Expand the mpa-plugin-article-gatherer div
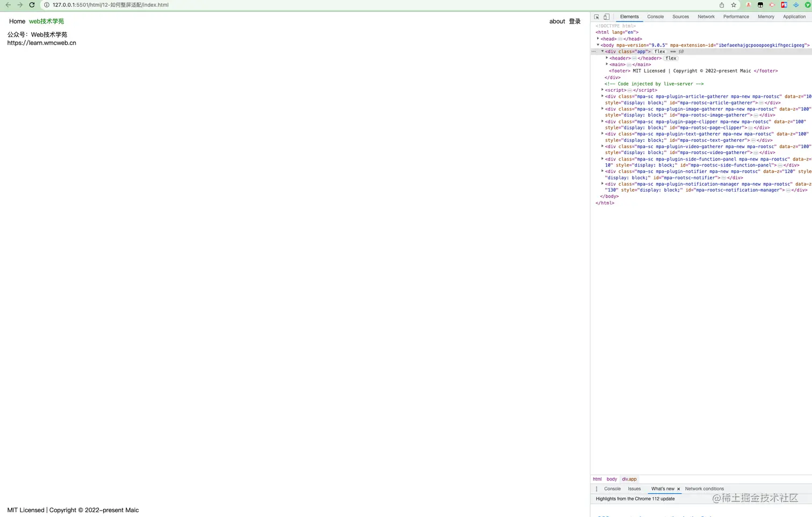The height and width of the screenshot is (517, 812). pos(602,96)
